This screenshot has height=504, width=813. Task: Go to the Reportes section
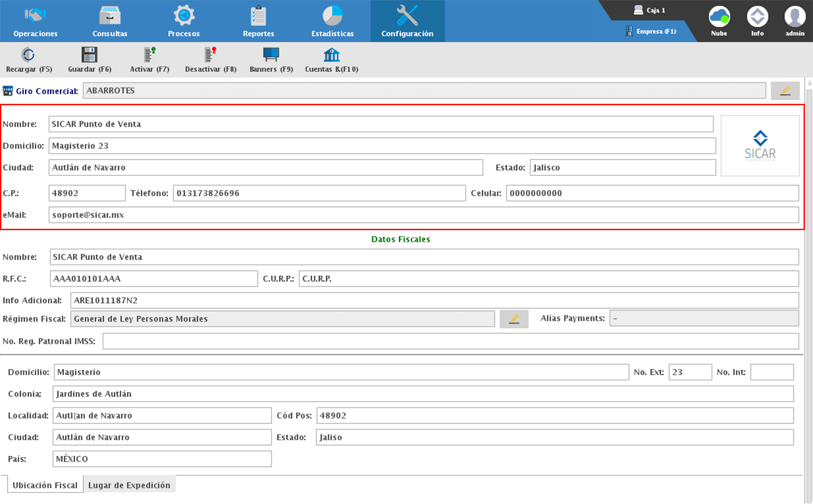pos(258,21)
